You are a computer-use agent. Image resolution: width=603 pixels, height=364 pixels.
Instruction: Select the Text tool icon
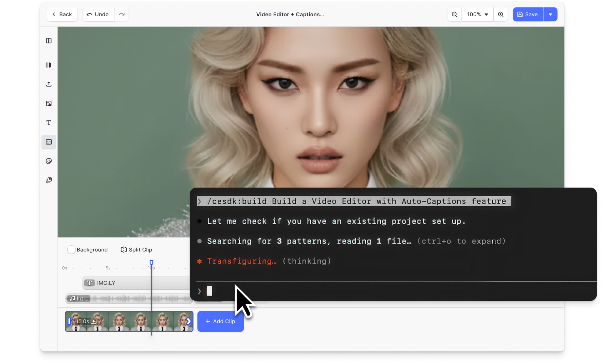tap(49, 123)
